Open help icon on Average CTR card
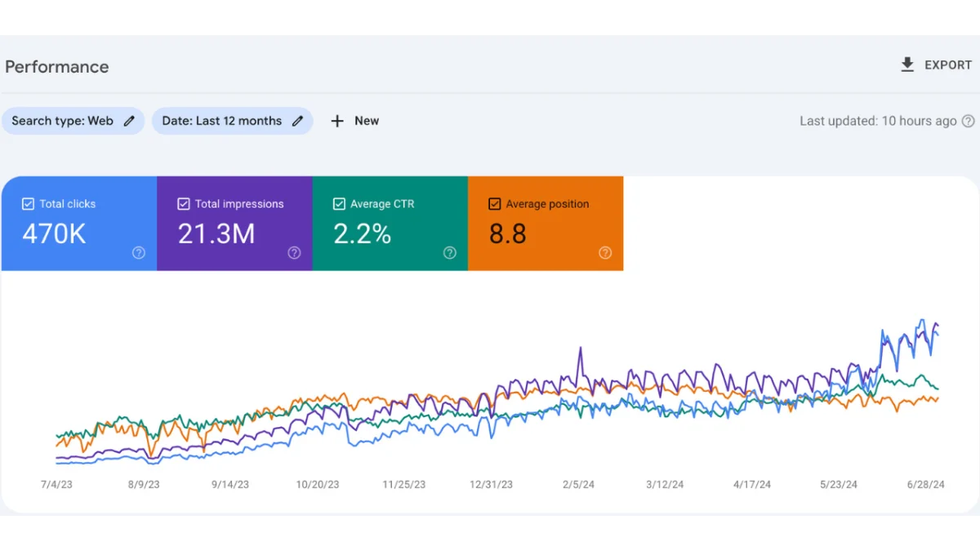Image resolution: width=980 pixels, height=551 pixels. click(x=450, y=253)
